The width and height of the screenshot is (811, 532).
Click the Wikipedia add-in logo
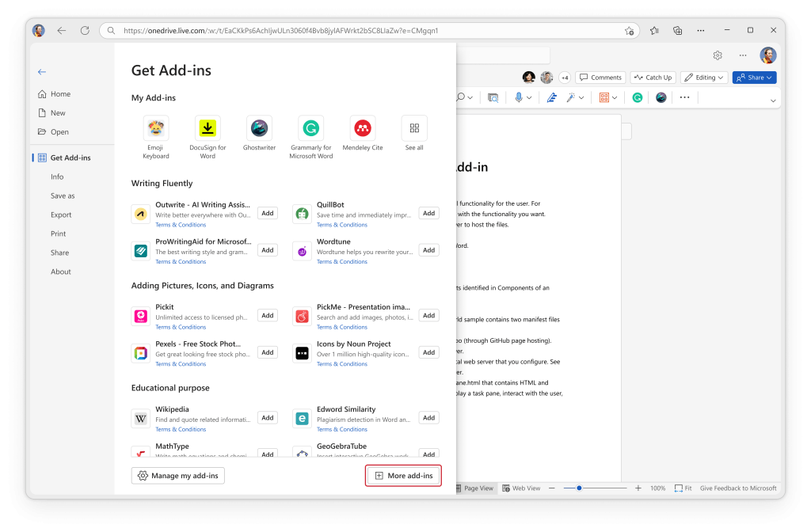(x=141, y=418)
